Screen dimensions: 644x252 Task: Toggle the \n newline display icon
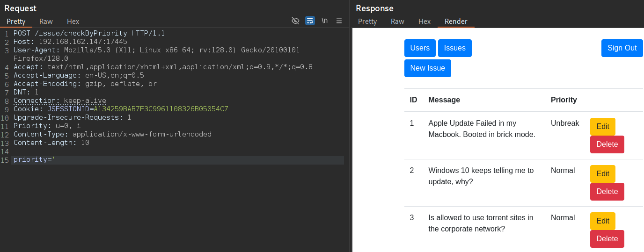324,21
